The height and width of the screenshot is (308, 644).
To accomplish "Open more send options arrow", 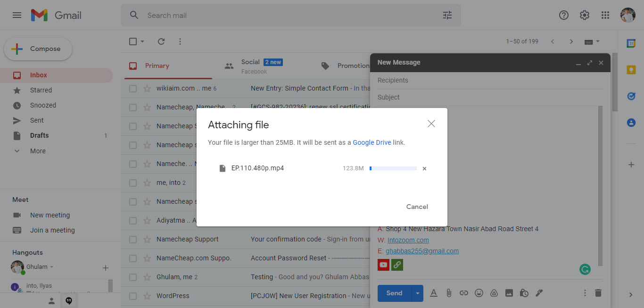I will [x=417, y=293].
